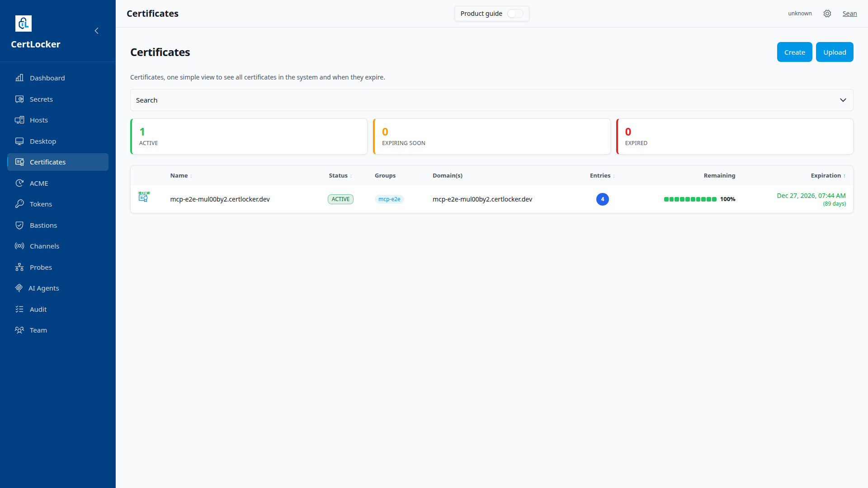Toggle the Product guide switch
The width and height of the screenshot is (868, 488).
(515, 14)
